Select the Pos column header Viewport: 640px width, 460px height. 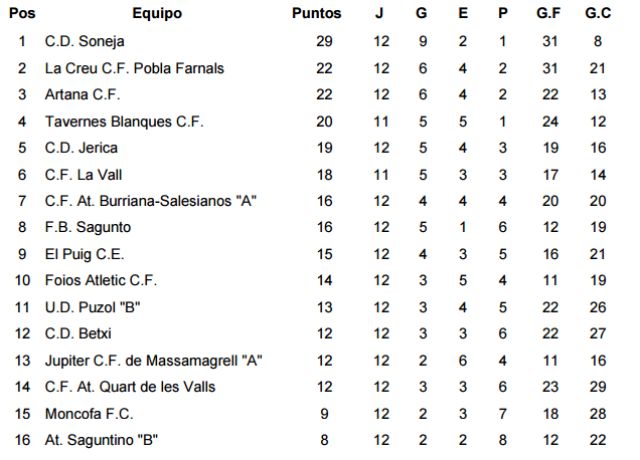click(x=20, y=14)
